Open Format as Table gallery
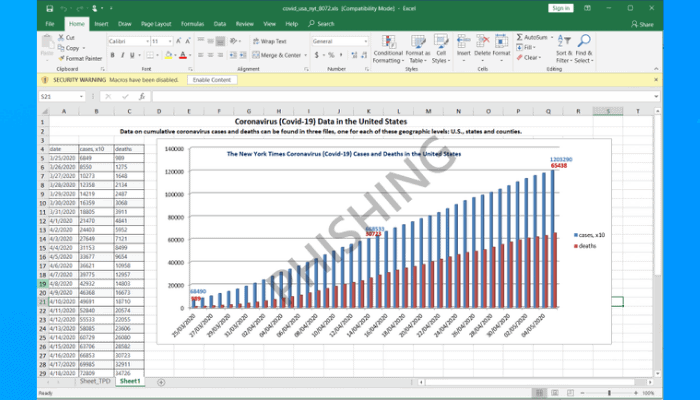This screenshot has width=700, height=400. tap(417, 49)
